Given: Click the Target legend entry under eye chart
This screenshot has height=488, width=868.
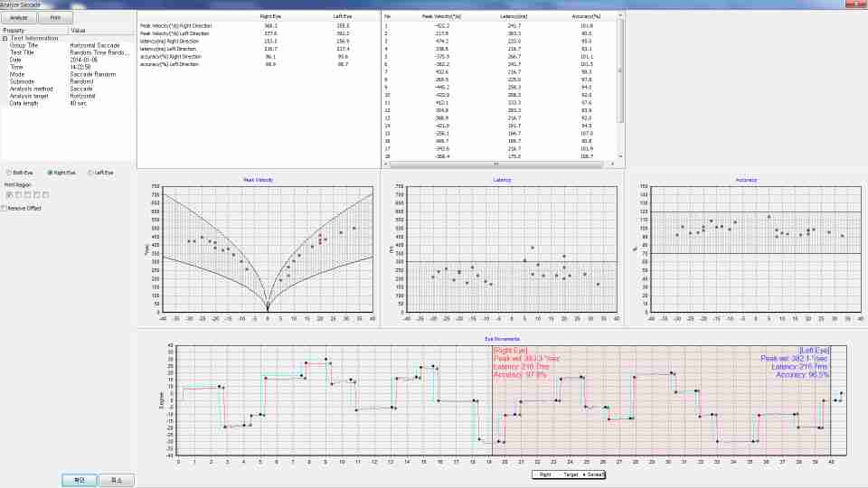Looking at the screenshot, I should click(x=569, y=474).
